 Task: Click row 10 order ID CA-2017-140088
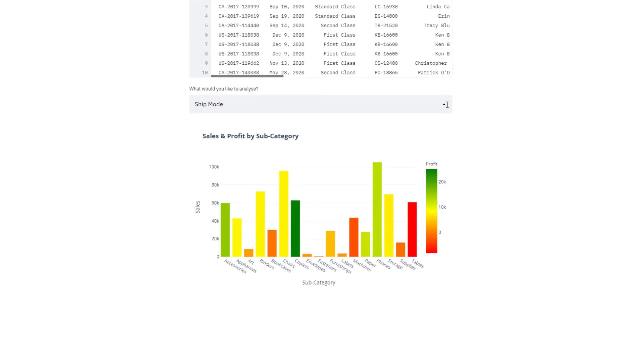(238, 72)
